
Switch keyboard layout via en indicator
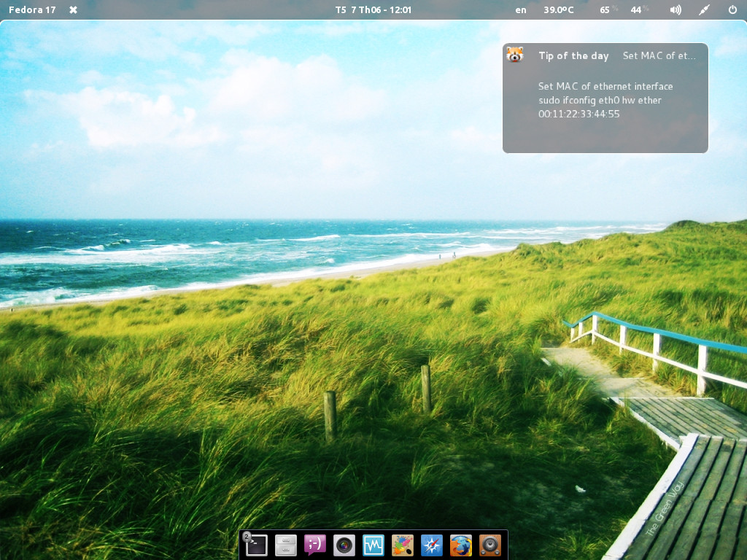point(521,9)
